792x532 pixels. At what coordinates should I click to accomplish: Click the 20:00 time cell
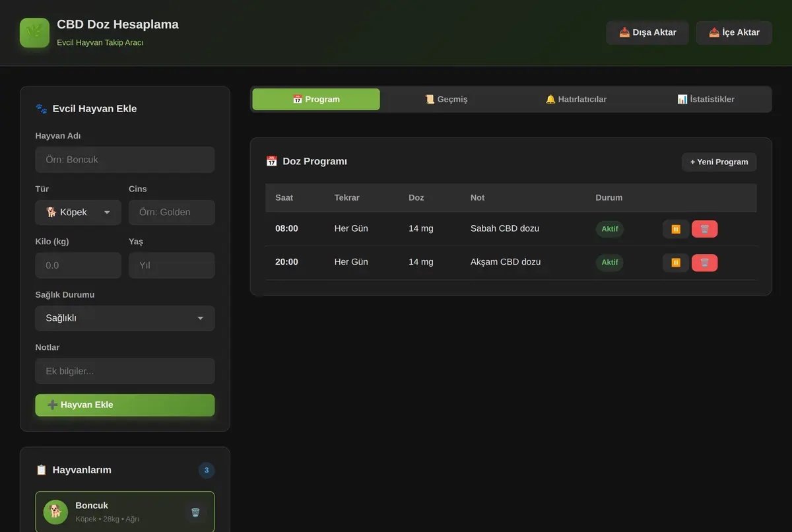click(286, 262)
